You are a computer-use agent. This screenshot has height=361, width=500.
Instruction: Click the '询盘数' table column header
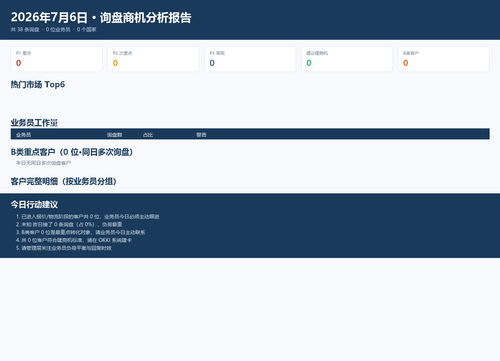click(114, 135)
